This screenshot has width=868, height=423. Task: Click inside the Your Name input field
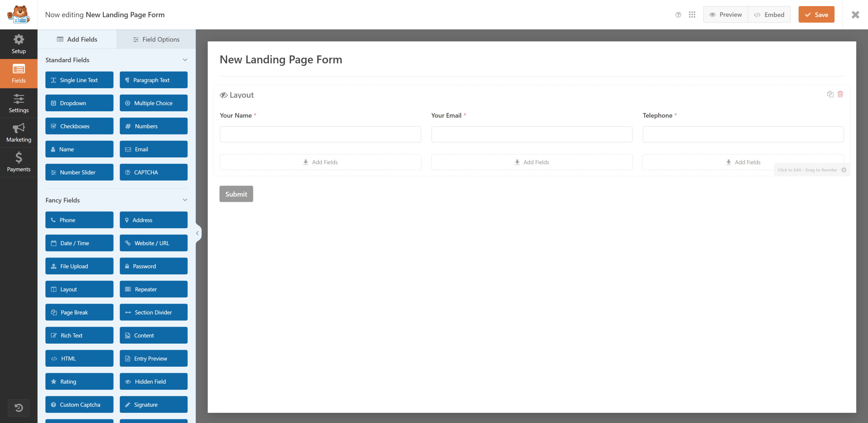pos(320,134)
